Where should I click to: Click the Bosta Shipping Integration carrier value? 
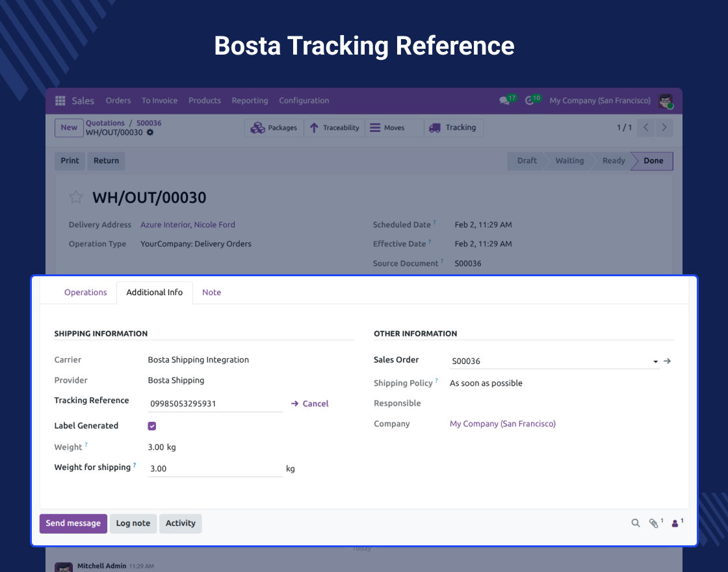click(198, 360)
